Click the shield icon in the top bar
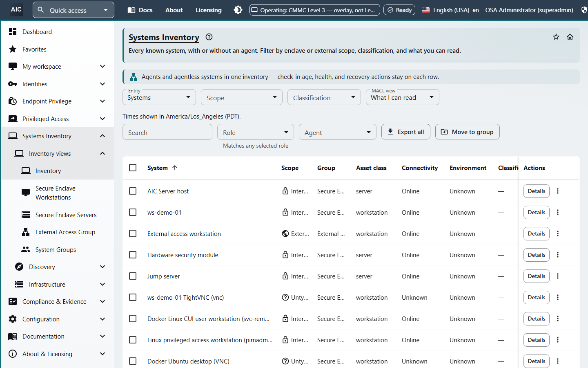The height and width of the screenshot is (368, 588). pyautogui.click(x=584, y=10)
